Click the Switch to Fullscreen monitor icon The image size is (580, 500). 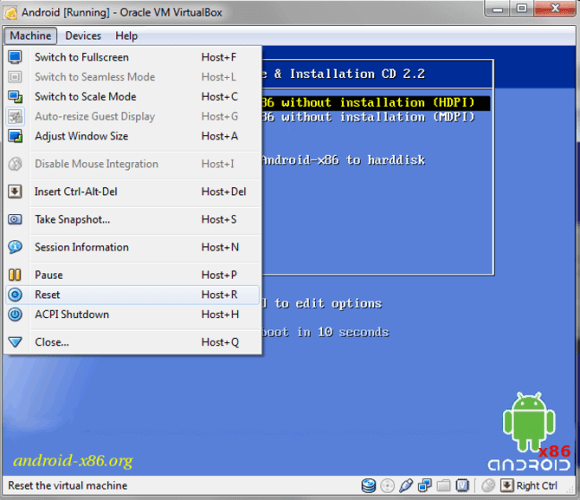click(15, 57)
